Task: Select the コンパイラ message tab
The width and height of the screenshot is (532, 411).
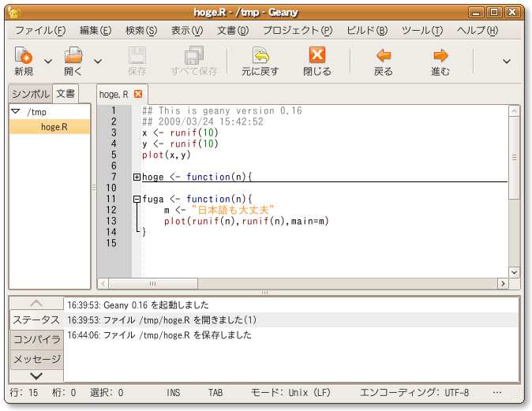Action: [x=36, y=340]
